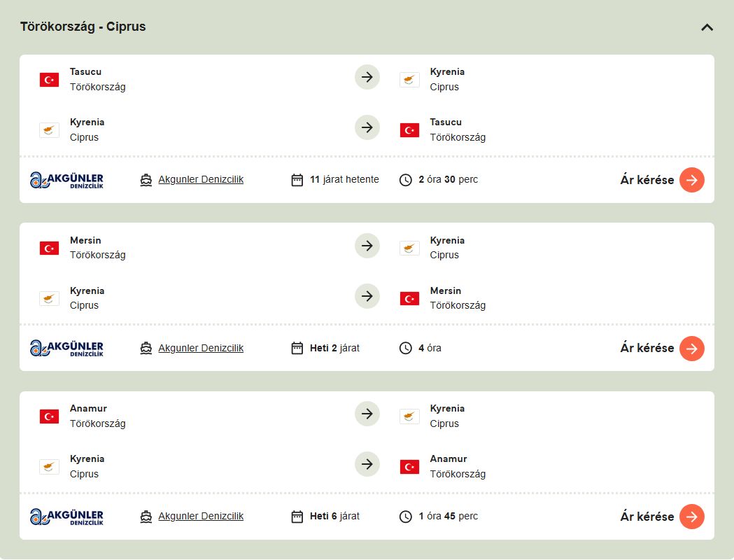Click calendar icon next to 11 járat hetente

click(x=297, y=180)
